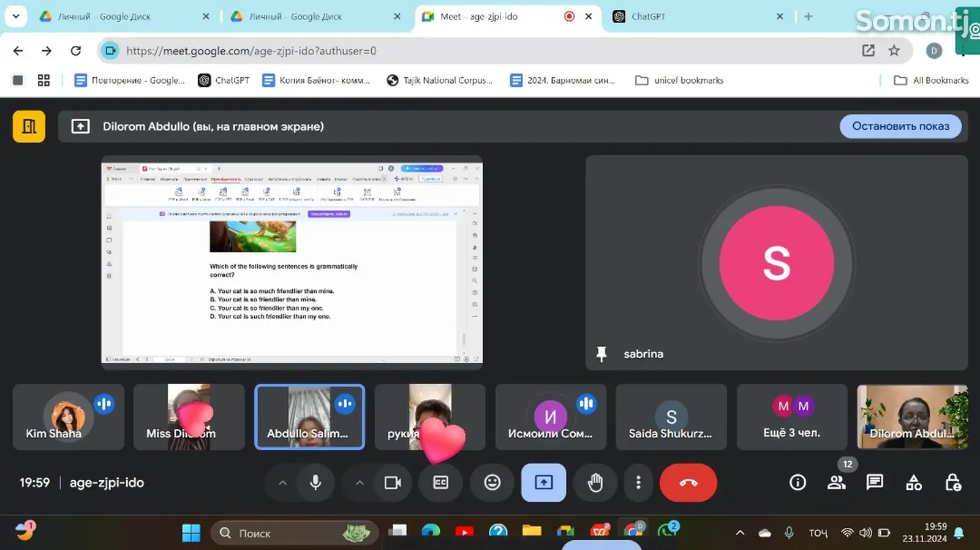
Task: Open the Ещё 3 чел. tile
Action: point(792,417)
